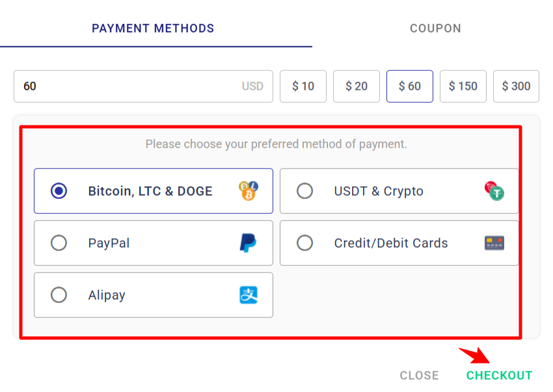Choose the $ 150 preset amount

(x=463, y=86)
